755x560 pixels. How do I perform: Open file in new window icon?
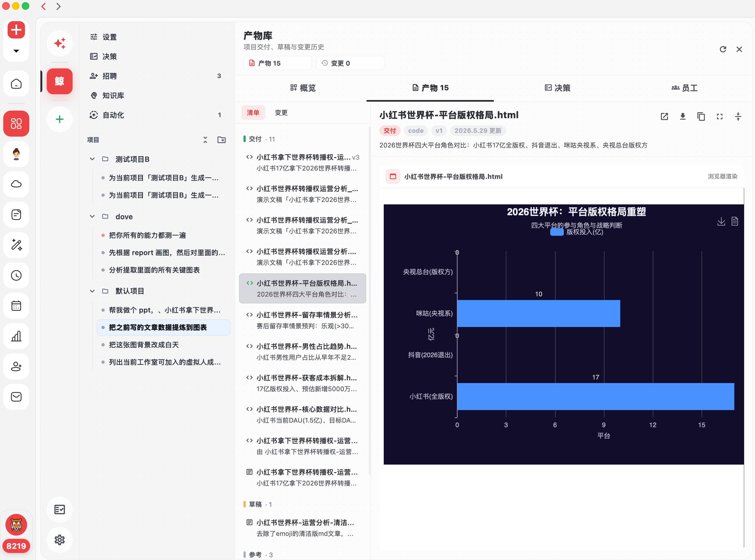pos(664,117)
